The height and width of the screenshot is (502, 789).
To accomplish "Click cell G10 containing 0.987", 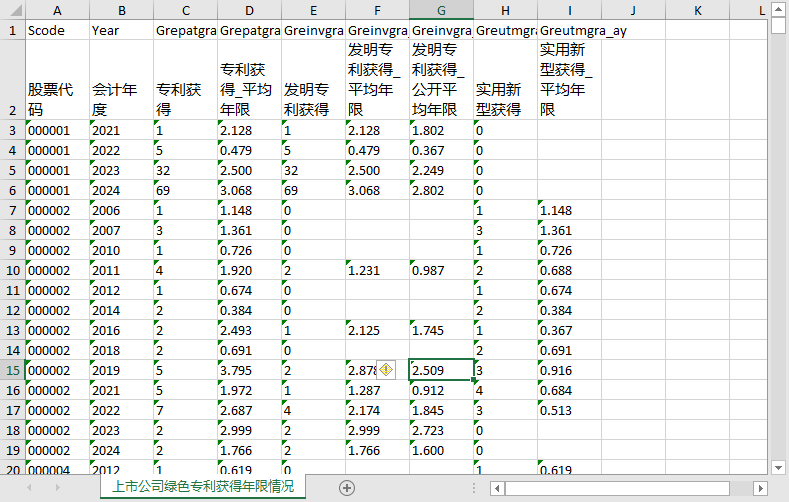I will click(x=441, y=270).
